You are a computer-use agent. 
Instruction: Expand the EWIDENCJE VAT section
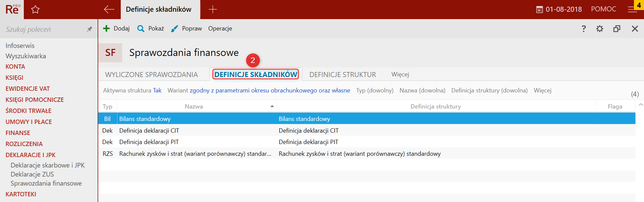[x=28, y=89]
